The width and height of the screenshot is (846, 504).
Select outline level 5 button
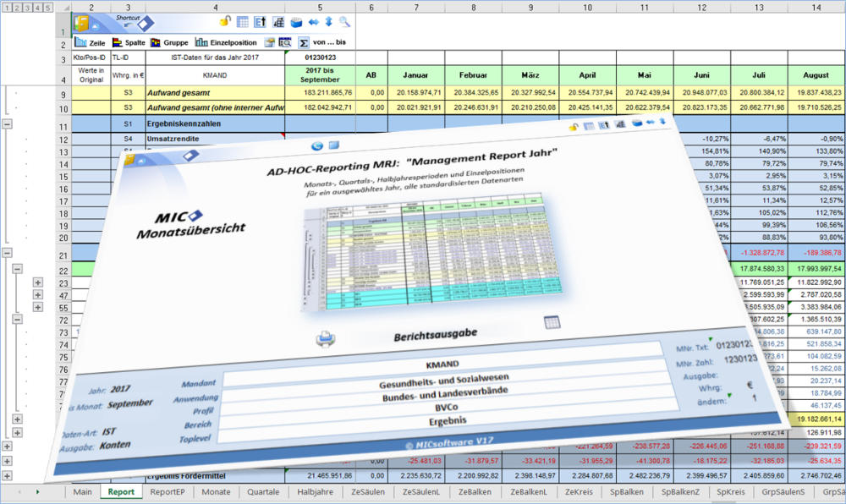pyautogui.click(x=47, y=8)
